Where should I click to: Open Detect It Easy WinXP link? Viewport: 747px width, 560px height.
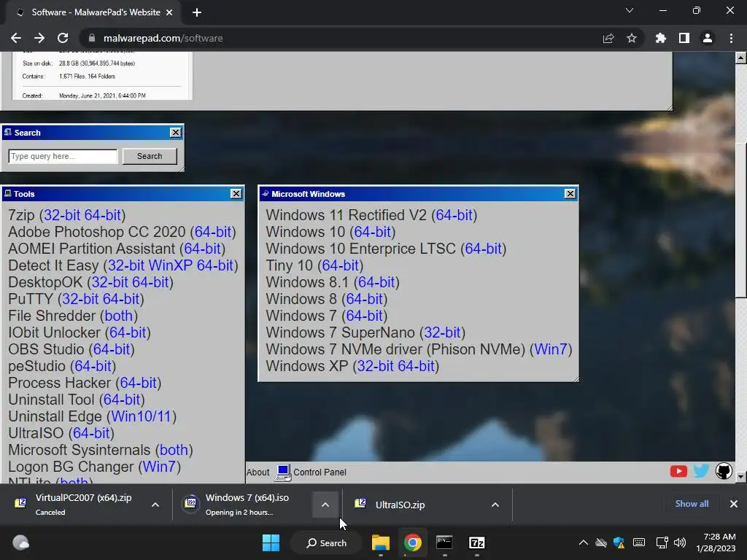tap(171, 265)
